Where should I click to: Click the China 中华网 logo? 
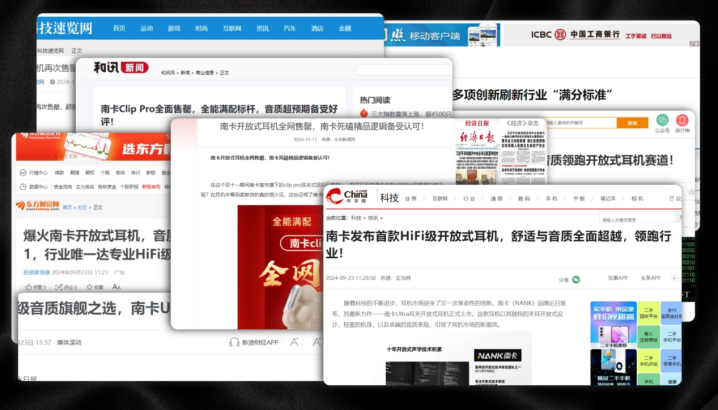coord(347,196)
